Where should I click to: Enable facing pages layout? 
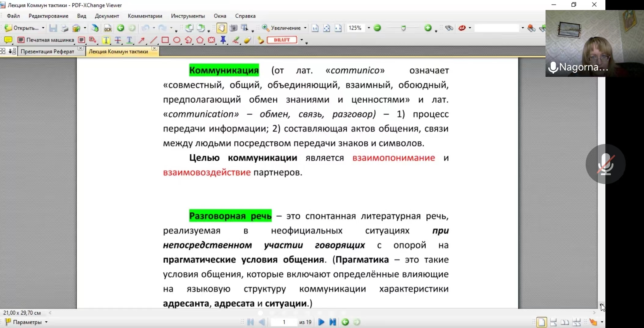tap(565, 322)
